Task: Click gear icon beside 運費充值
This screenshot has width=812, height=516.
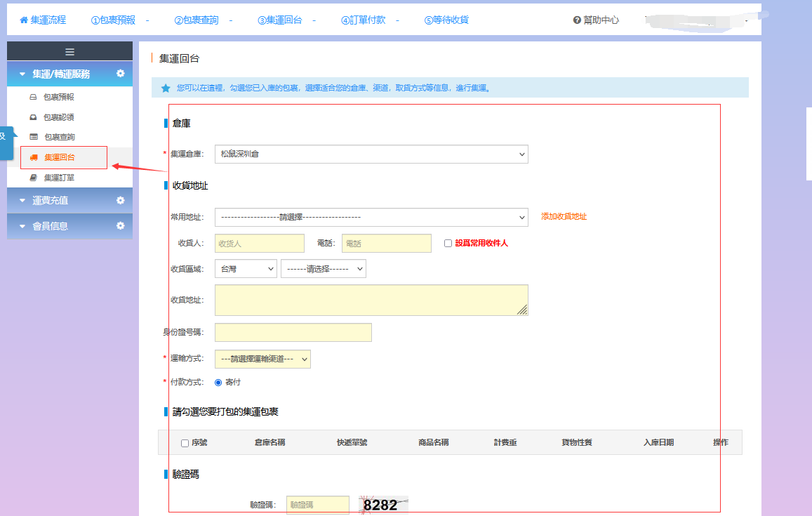Action: [120, 200]
